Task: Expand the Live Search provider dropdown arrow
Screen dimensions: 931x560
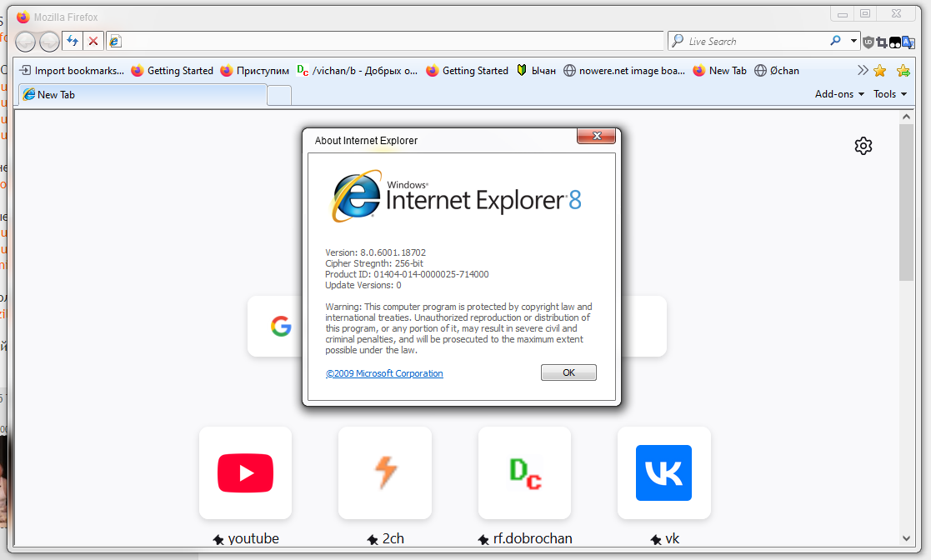Action: [853, 41]
